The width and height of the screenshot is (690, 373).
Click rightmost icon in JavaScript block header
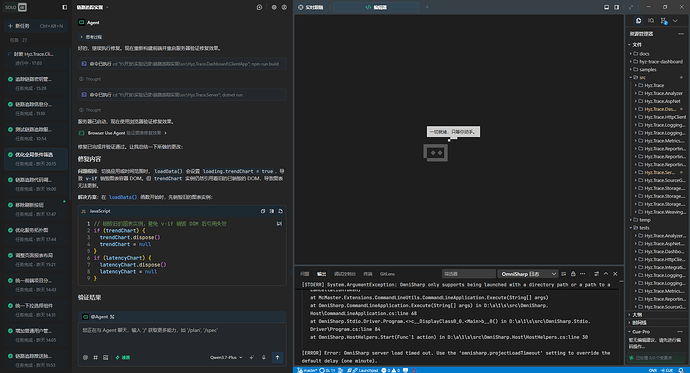tap(280, 211)
